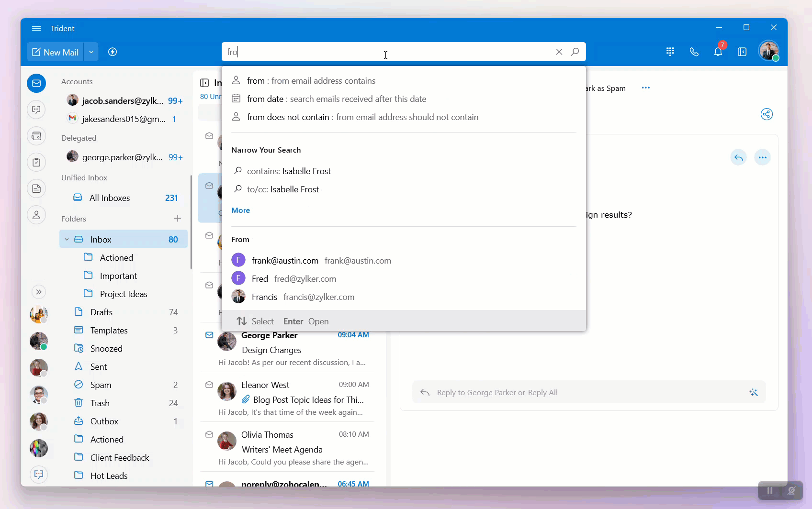Viewport: 812px width, 509px height.
Task: Open the Chat module icon
Action: coord(36,110)
